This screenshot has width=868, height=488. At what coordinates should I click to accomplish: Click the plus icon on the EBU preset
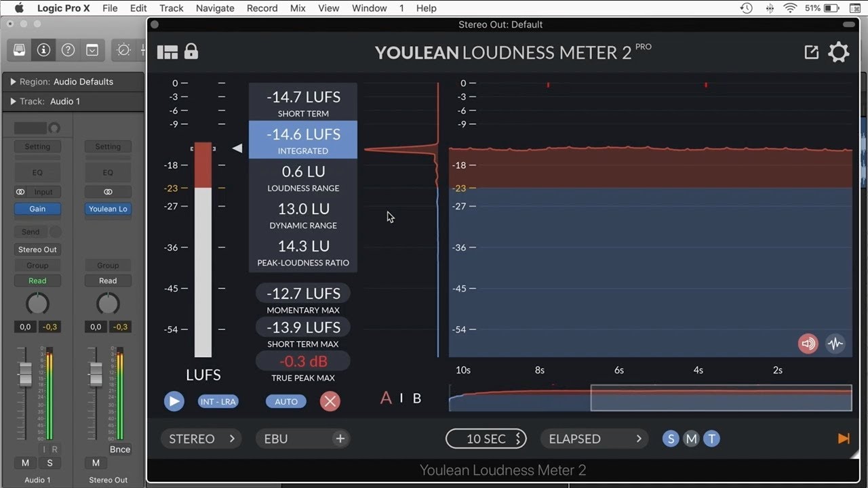(340, 439)
